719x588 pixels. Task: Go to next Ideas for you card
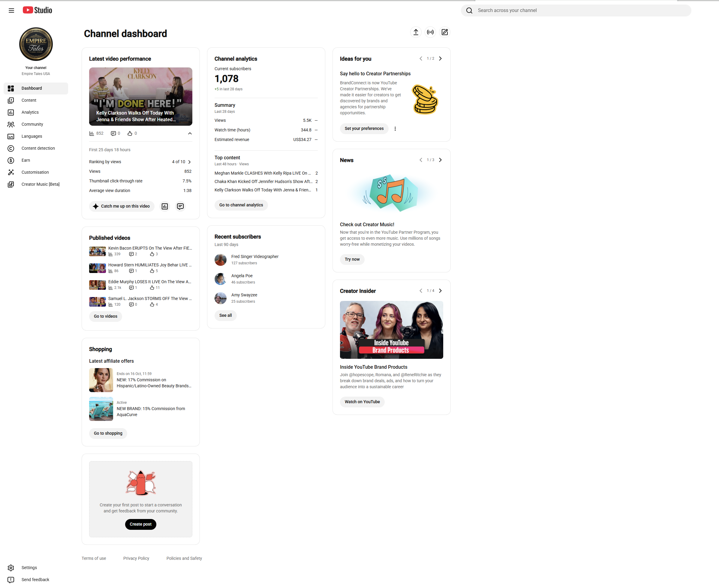(440, 58)
